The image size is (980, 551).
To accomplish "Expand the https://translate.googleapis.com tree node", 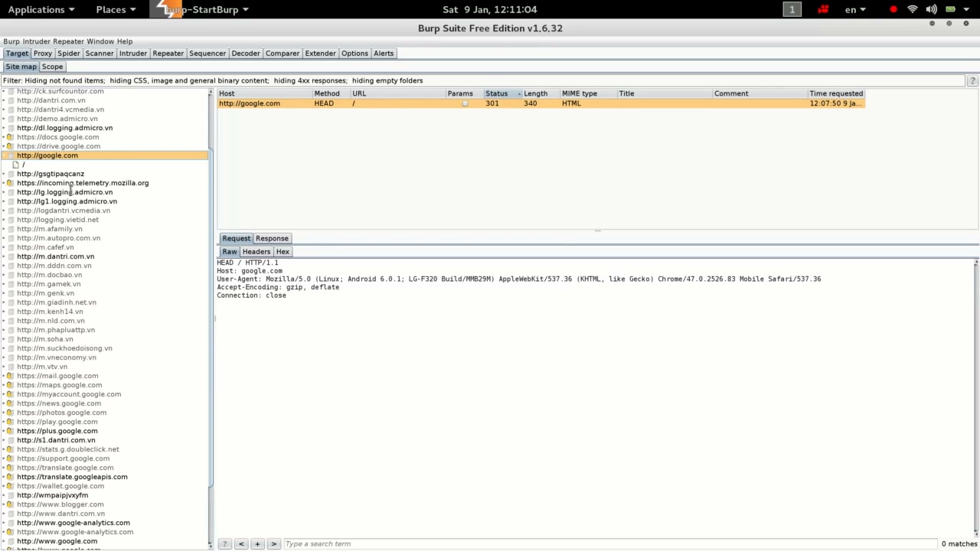I will point(3,477).
